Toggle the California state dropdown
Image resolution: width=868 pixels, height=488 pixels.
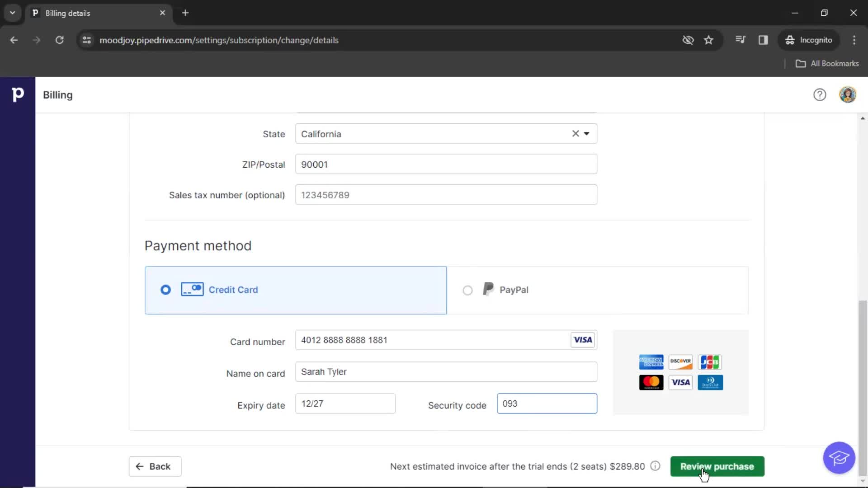pyautogui.click(x=587, y=133)
